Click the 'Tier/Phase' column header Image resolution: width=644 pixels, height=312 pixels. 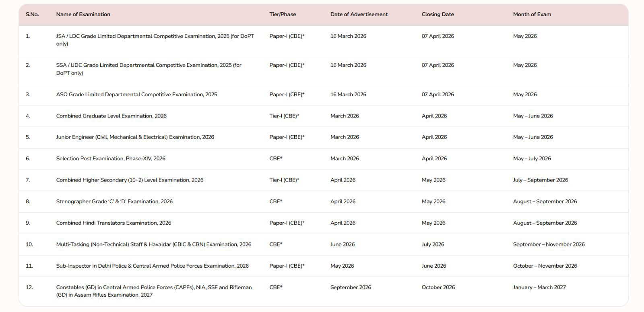(x=283, y=14)
